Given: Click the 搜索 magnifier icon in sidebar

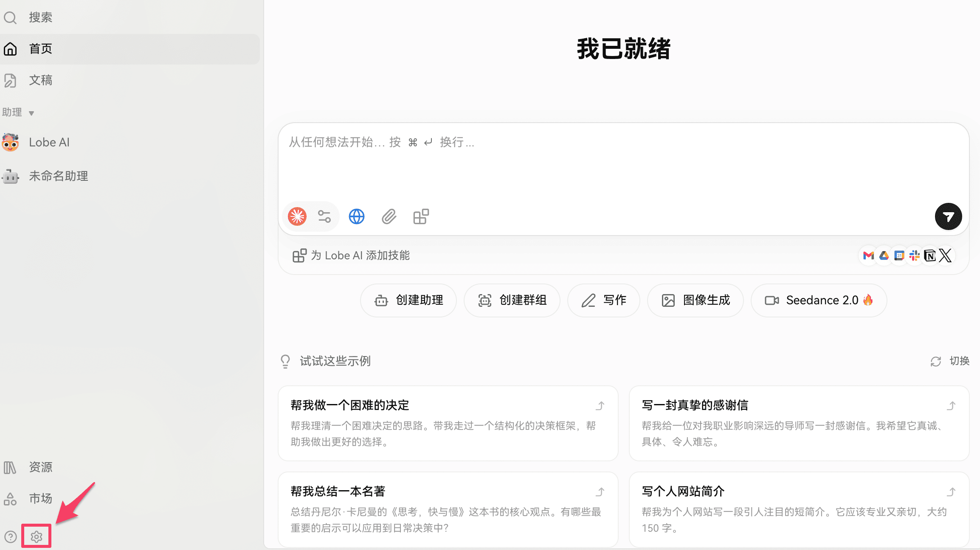Looking at the screenshot, I should pos(10,17).
